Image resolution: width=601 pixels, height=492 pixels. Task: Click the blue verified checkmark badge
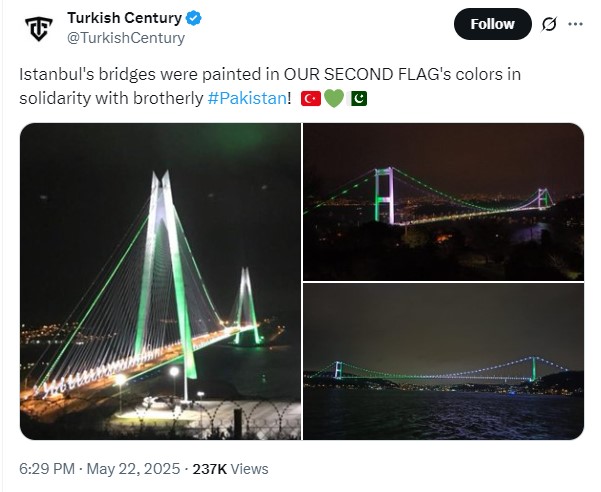194,18
